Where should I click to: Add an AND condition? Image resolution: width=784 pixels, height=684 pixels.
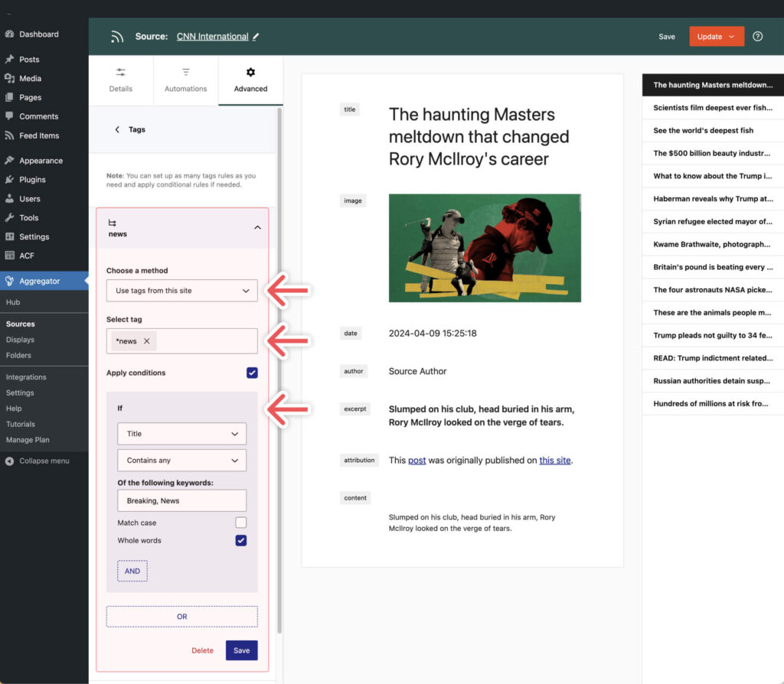(x=132, y=571)
